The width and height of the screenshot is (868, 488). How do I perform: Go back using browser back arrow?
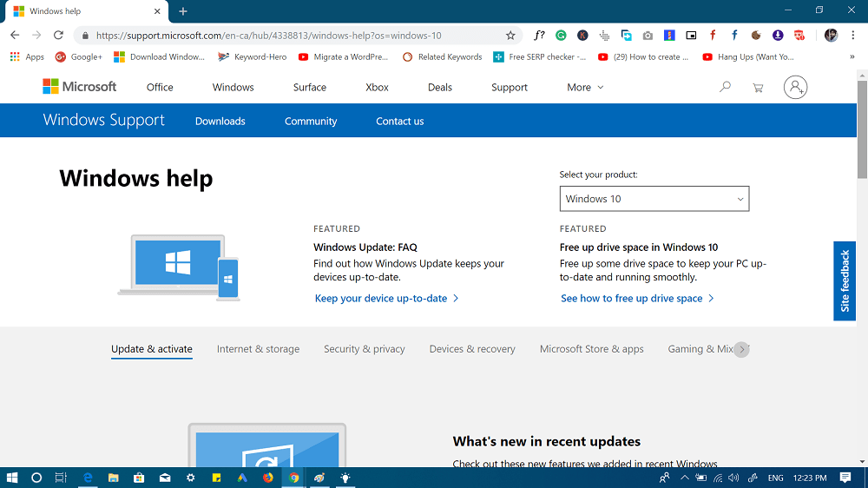(x=15, y=36)
